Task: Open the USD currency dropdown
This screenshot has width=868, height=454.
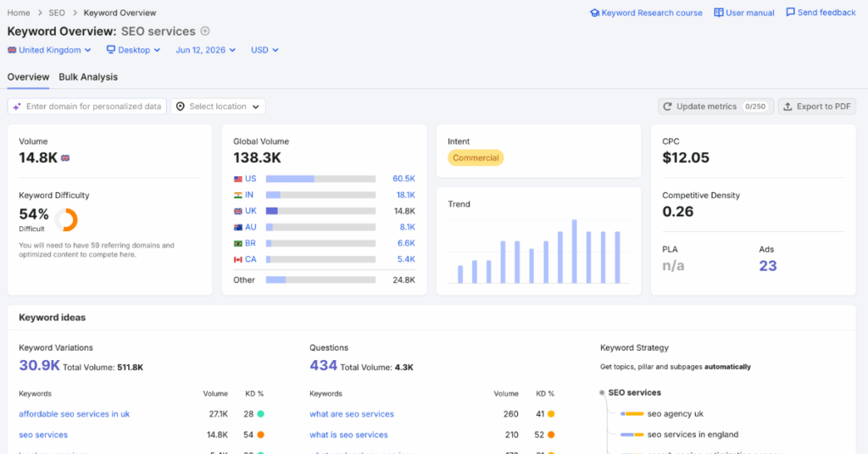Action: click(x=264, y=50)
